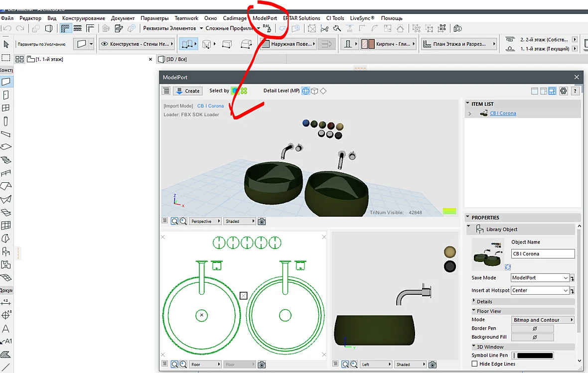Viewport: 588px width, 373px height.
Task: Open the Shaded mode dropdown in perspective view
Action: [x=240, y=222]
